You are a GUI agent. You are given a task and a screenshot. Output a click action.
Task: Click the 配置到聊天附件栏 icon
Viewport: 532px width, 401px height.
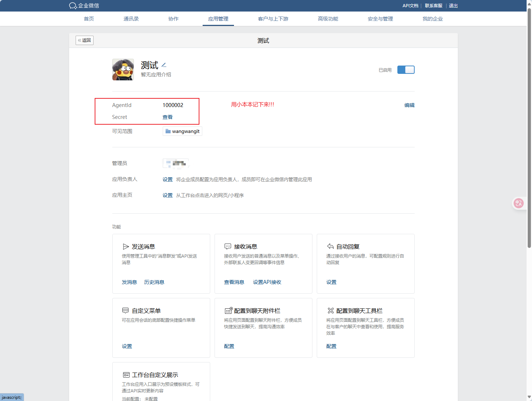(229, 311)
